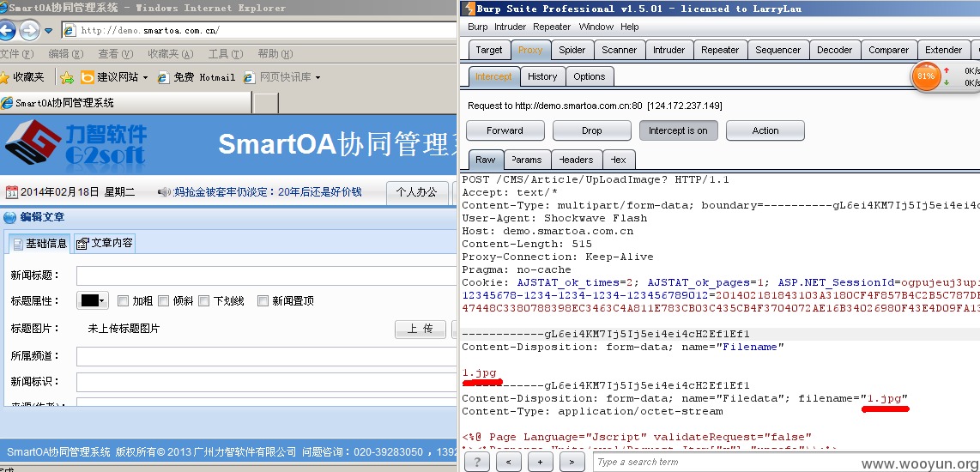Click the Drop button to discard request
This screenshot has width=980, height=472.
(x=592, y=130)
